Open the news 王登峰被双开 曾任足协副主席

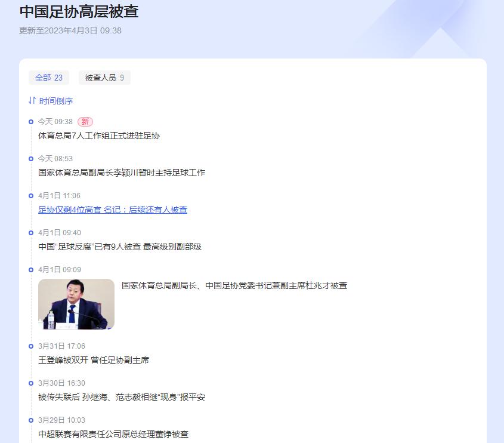tap(95, 360)
